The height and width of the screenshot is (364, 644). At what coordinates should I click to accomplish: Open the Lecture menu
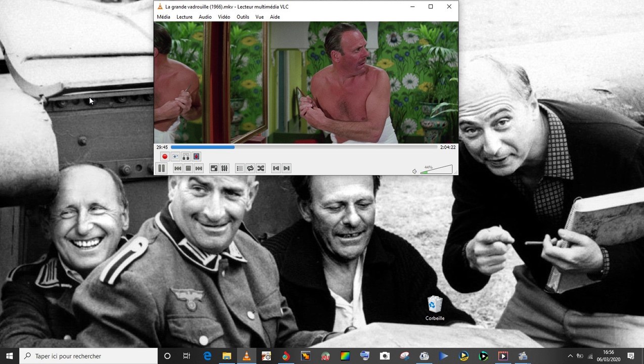[x=185, y=17]
